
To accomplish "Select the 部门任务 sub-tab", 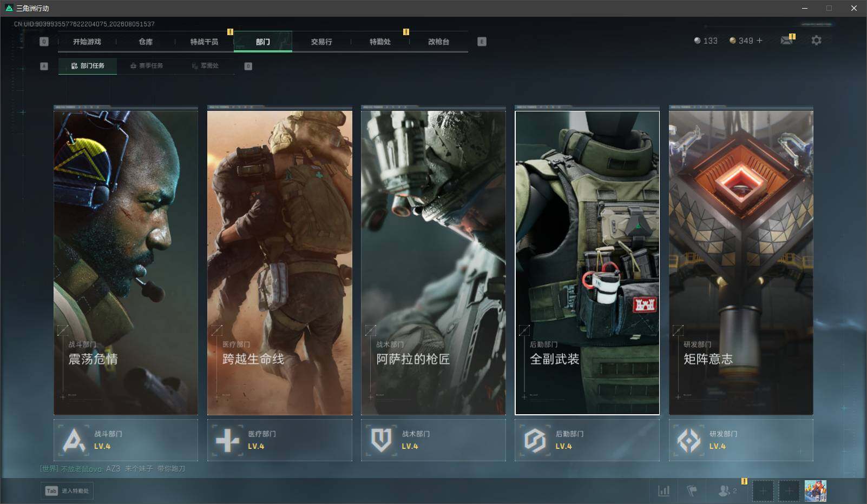I will 88,66.
